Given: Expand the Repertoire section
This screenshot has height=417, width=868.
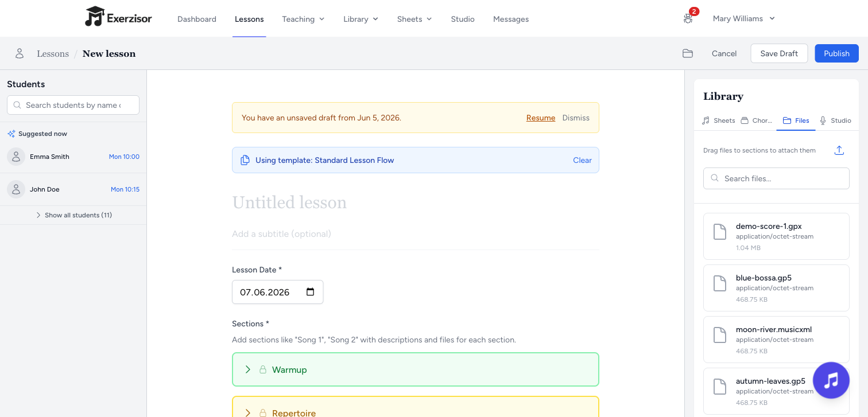Looking at the screenshot, I should (x=248, y=412).
